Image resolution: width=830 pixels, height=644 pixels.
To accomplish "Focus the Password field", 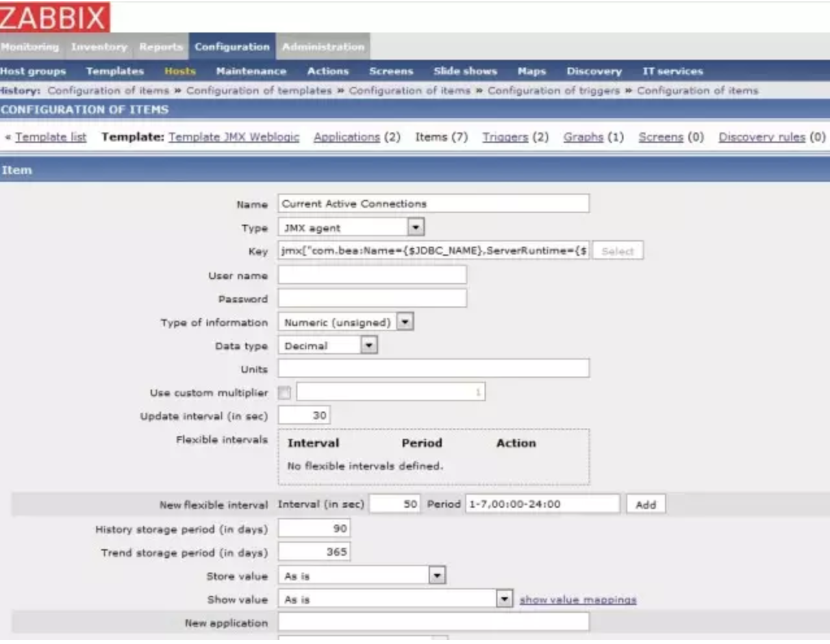I will 372,298.
